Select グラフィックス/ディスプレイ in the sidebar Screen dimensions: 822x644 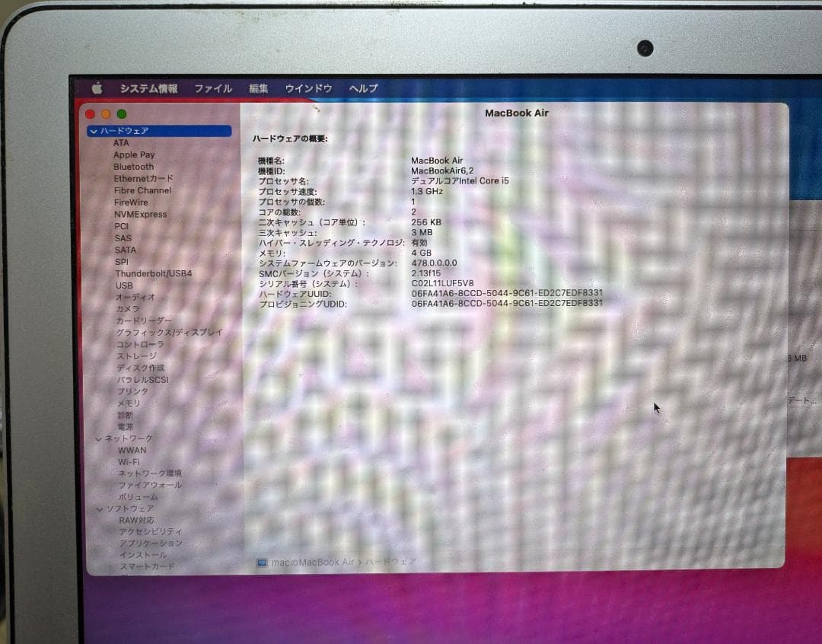coord(169,332)
